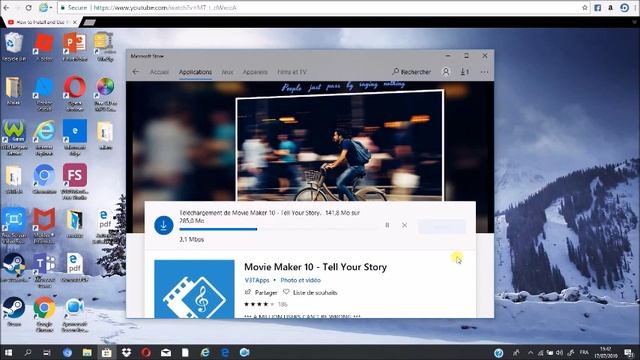Open the rainbow disc desktop shortcut
640x360 pixels.
[x=105, y=93]
